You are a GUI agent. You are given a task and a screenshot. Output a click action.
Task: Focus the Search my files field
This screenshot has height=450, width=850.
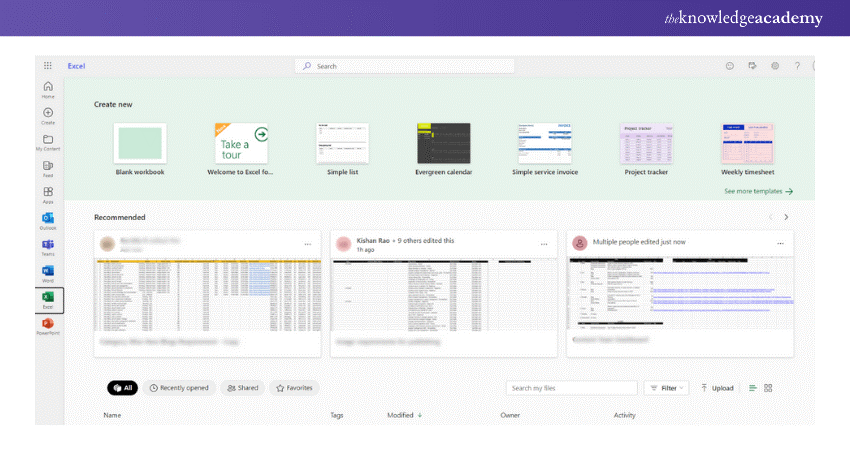571,388
